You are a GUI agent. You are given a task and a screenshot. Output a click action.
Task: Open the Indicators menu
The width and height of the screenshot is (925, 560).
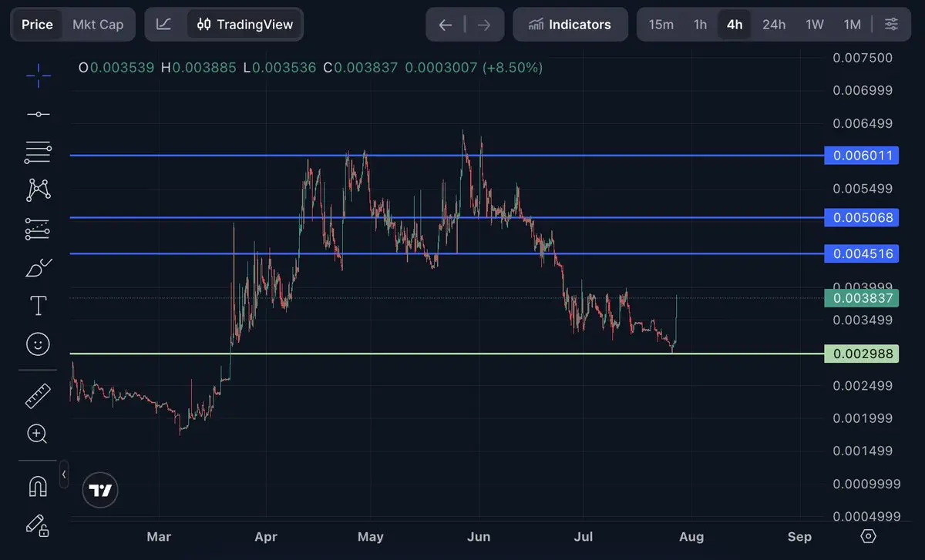click(x=570, y=25)
